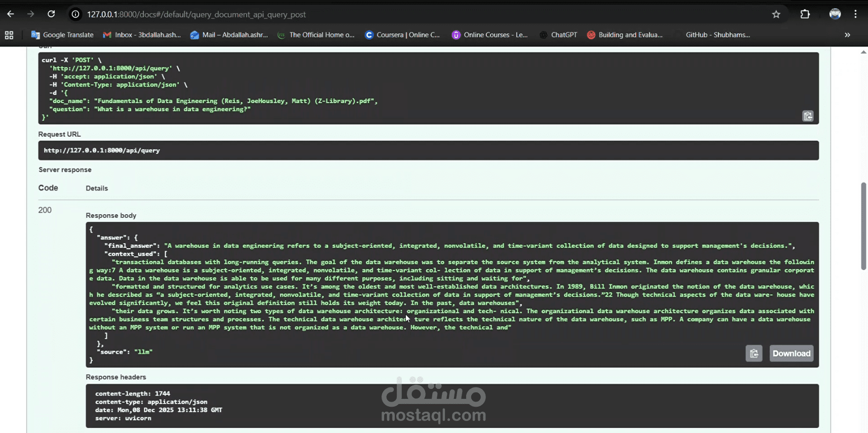Open the apps grid in the bookmarks bar

tap(9, 35)
